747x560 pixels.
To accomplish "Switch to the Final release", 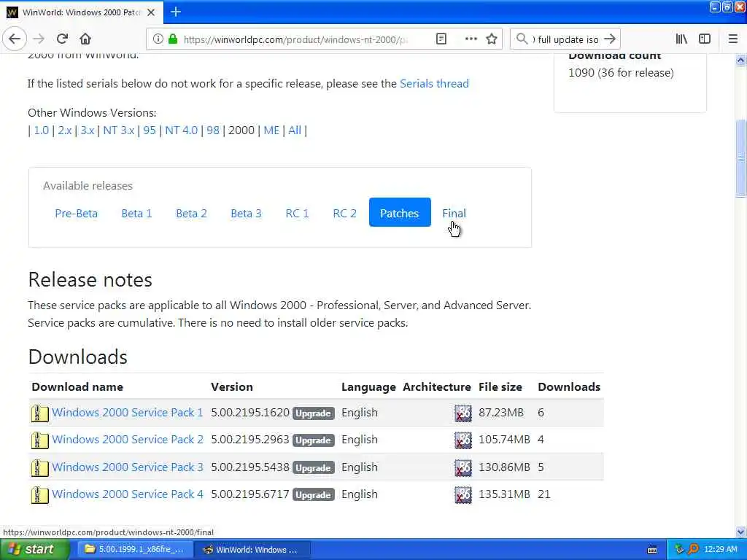I will pos(454,214).
